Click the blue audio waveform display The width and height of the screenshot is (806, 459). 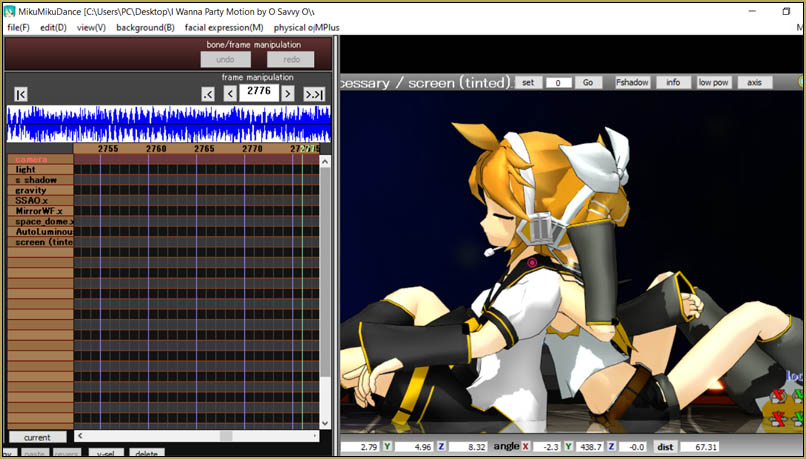pyautogui.click(x=169, y=124)
